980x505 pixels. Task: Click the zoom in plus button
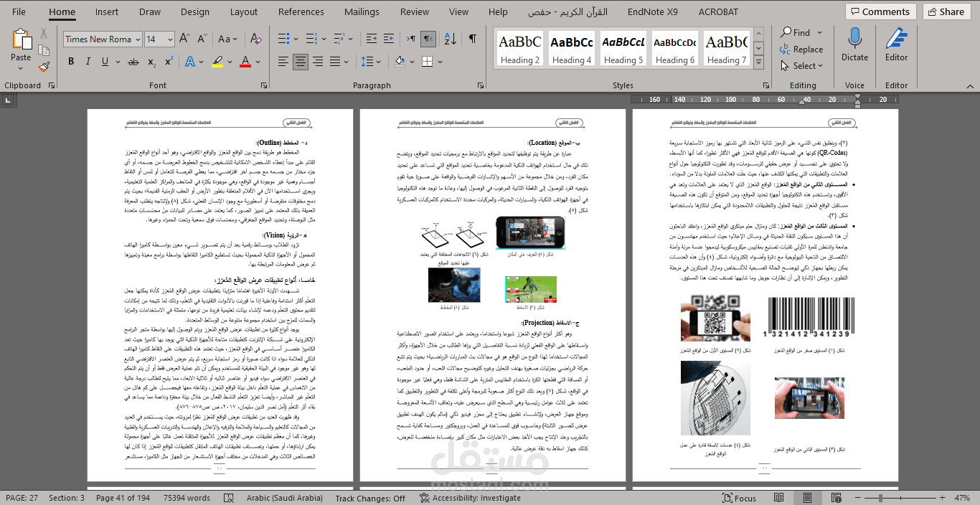pyautogui.click(x=943, y=498)
